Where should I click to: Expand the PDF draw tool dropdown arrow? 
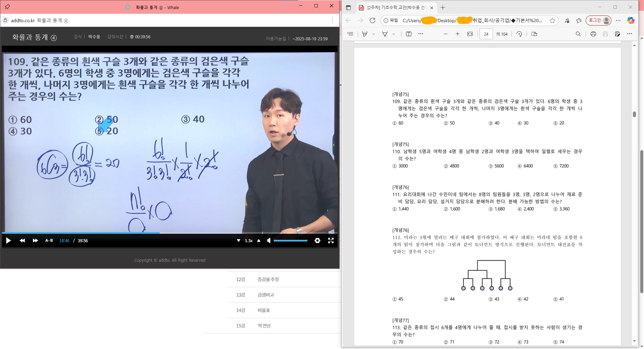click(394, 34)
